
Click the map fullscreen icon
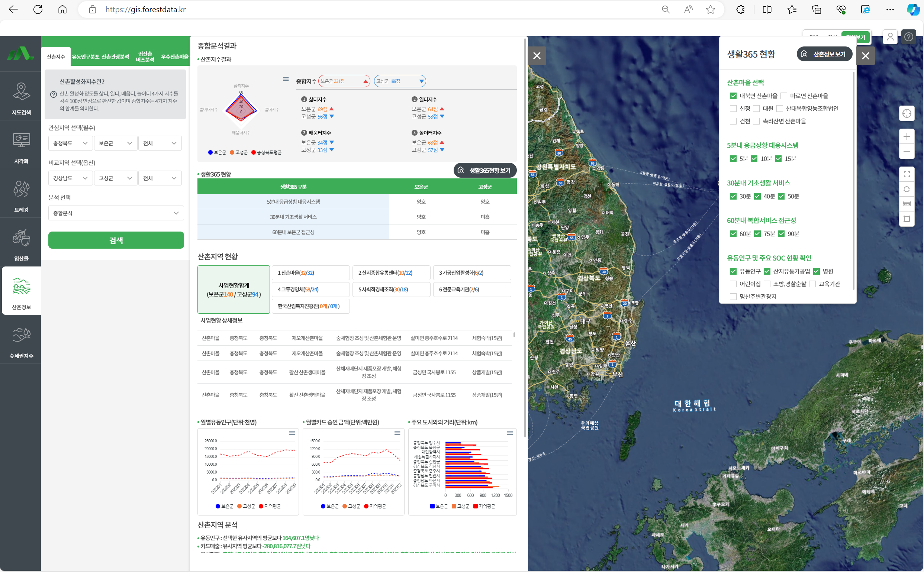tap(907, 174)
